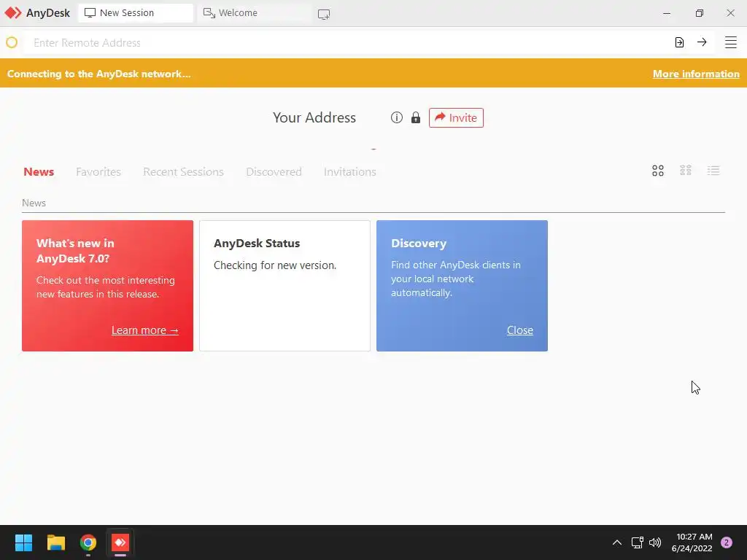Open notification center badge
This screenshot has width=747, height=560.
tap(726, 542)
